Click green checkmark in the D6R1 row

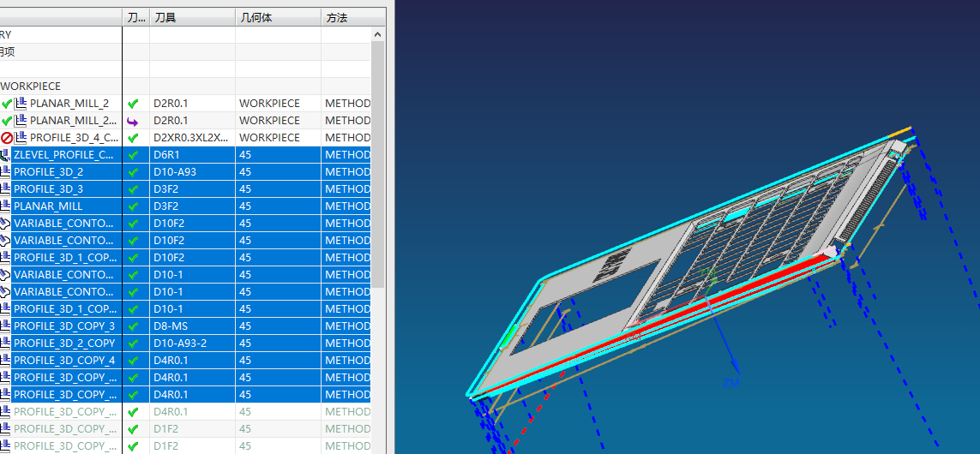133,155
